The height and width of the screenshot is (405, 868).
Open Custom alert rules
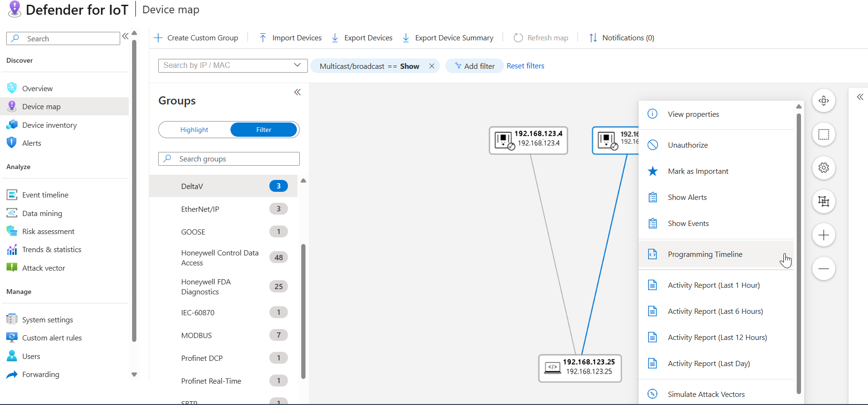click(x=52, y=338)
